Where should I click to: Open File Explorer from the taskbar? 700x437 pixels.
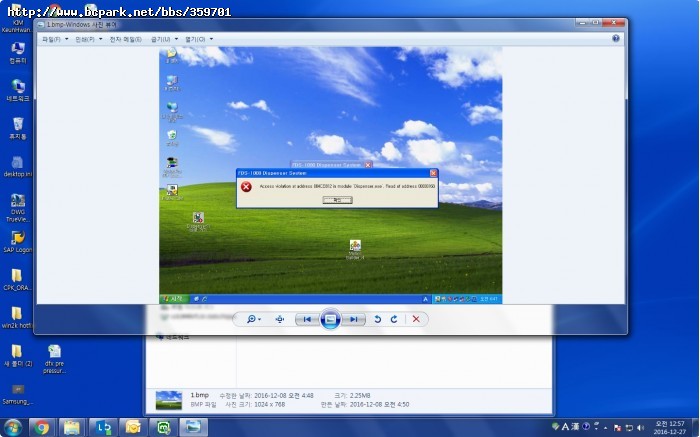point(71,428)
